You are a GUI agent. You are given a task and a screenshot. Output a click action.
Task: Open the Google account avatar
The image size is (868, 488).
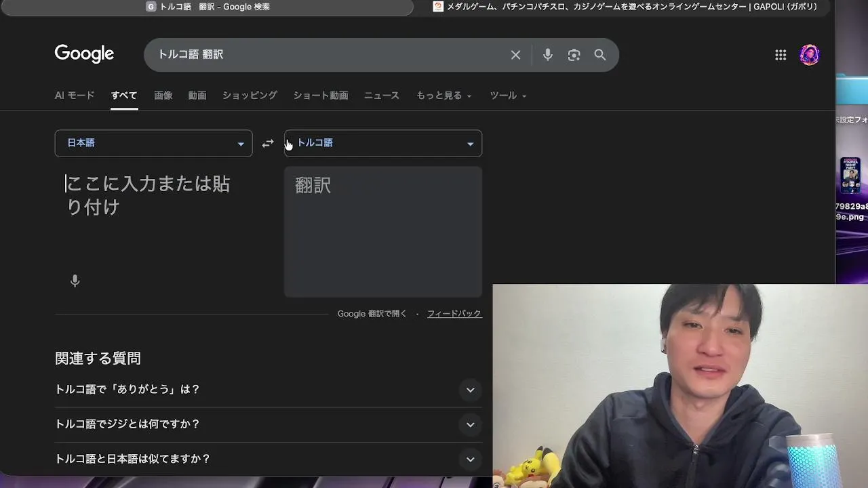(810, 55)
